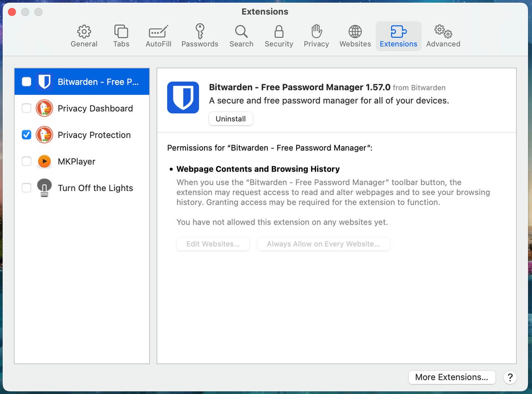Click the Extensions window title
Screen dimensions: 532x394
[x=265, y=12]
